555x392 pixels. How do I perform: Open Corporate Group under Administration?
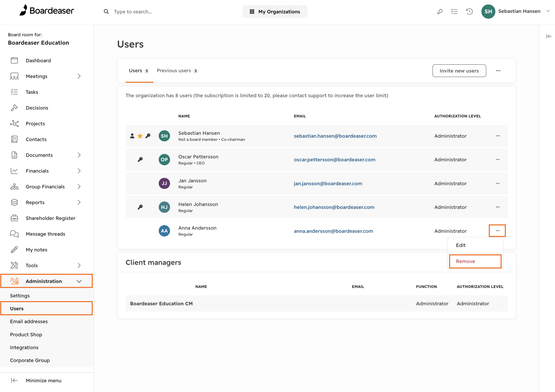30,360
